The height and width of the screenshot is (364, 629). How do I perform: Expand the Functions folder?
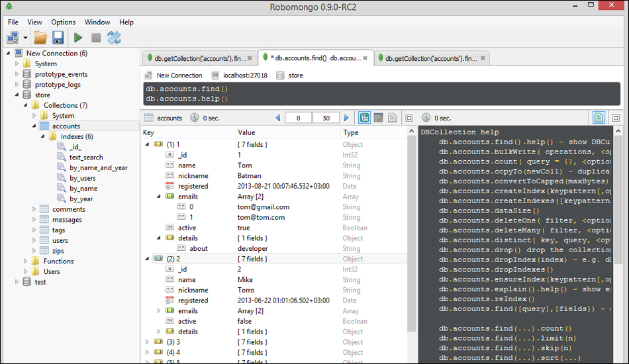pyautogui.click(x=25, y=261)
